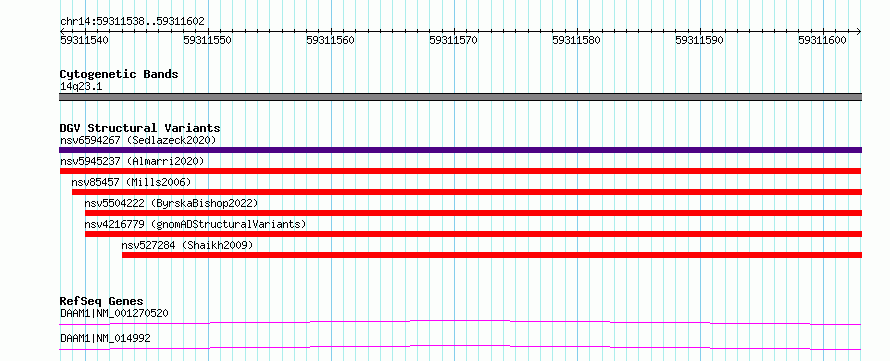Click the red nsv527284 variant bar
Image resolution: width=890 pixels, height=361 pixels.
click(x=492, y=255)
